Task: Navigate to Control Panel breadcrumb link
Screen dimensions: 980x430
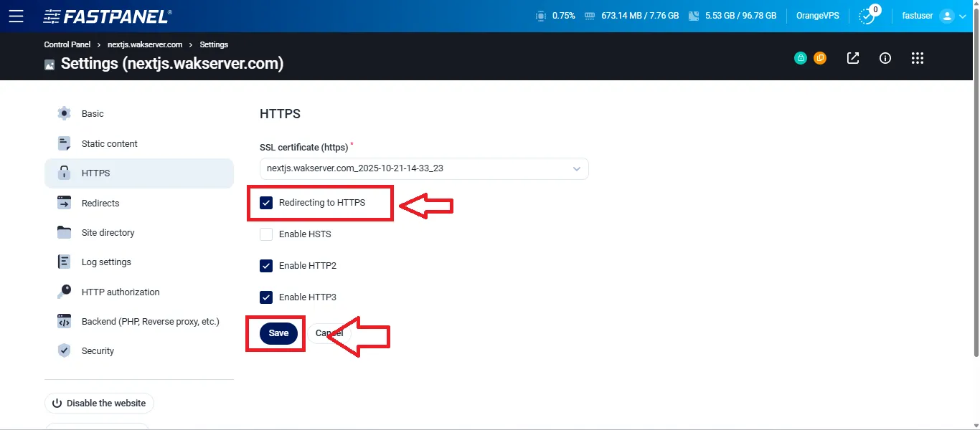Action: click(x=67, y=44)
